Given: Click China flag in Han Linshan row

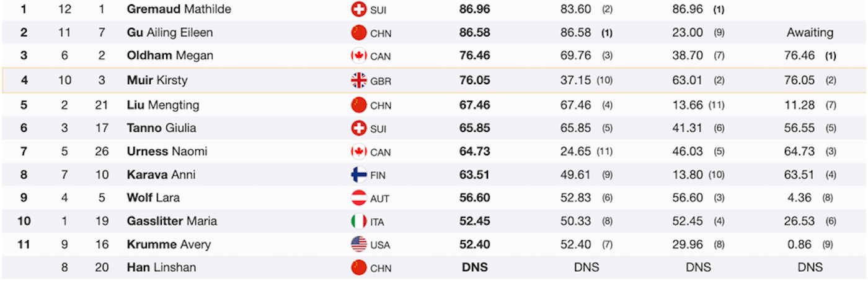Looking at the screenshot, I should coord(358,267).
